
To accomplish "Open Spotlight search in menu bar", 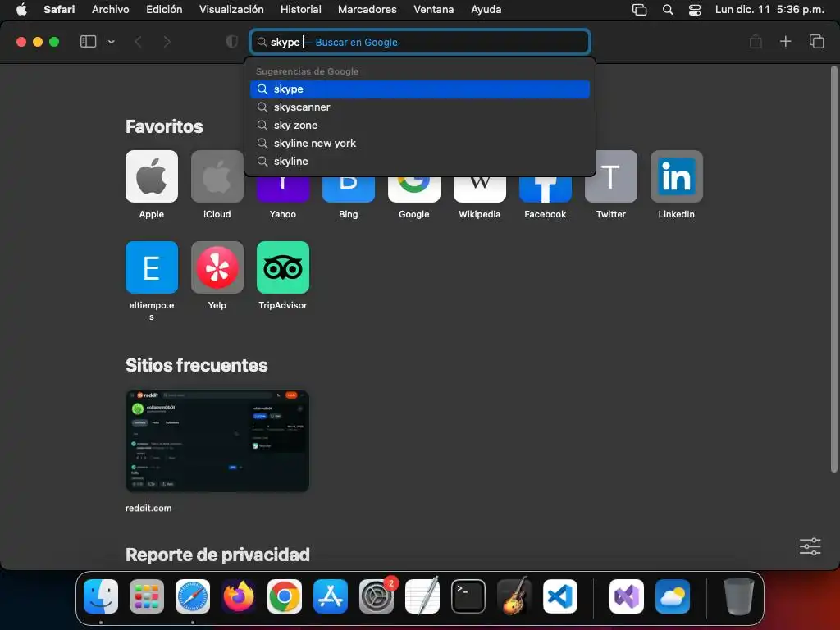I will coord(668,10).
